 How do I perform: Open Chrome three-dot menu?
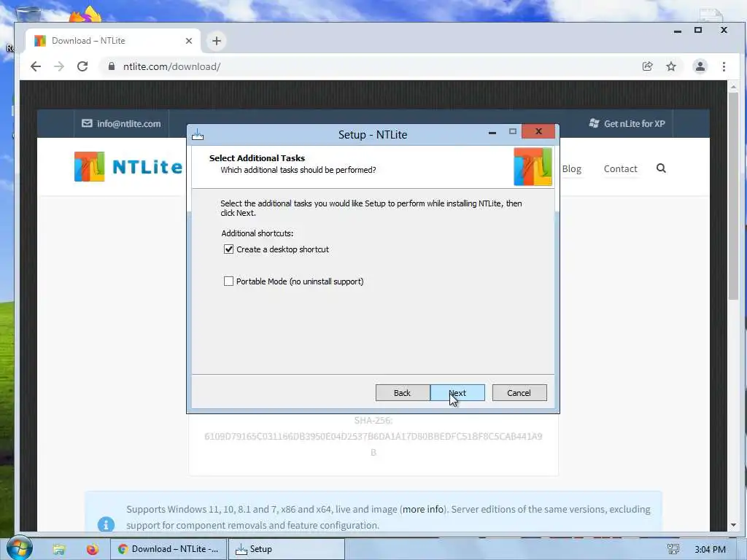(724, 66)
